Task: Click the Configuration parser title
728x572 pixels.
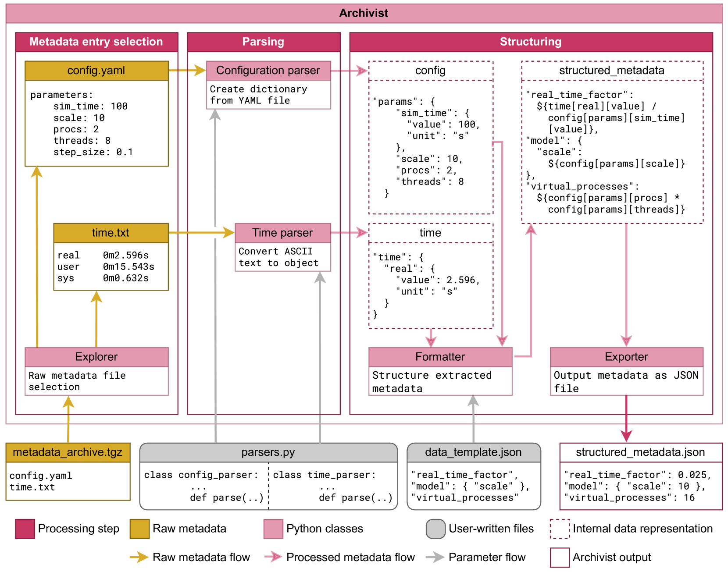Action: [268, 71]
